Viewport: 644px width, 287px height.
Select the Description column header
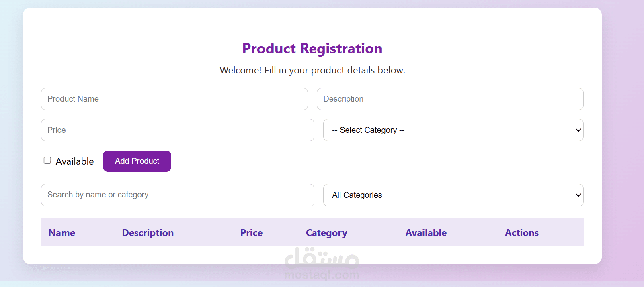pos(148,233)
